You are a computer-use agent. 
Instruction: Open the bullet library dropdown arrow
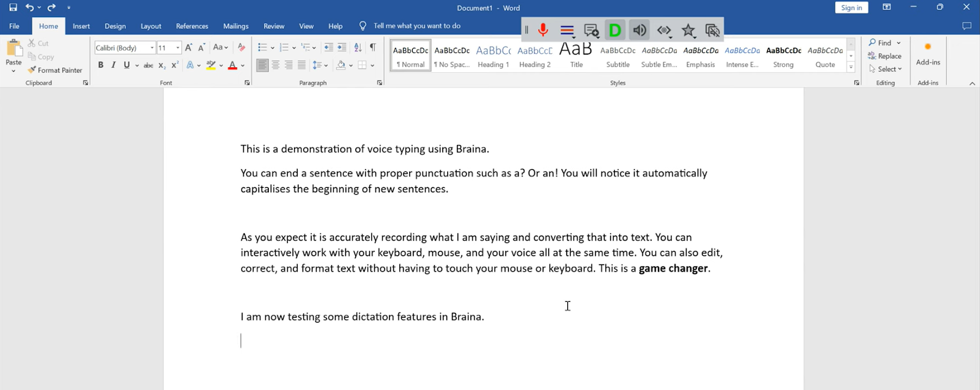click(273, 48)
